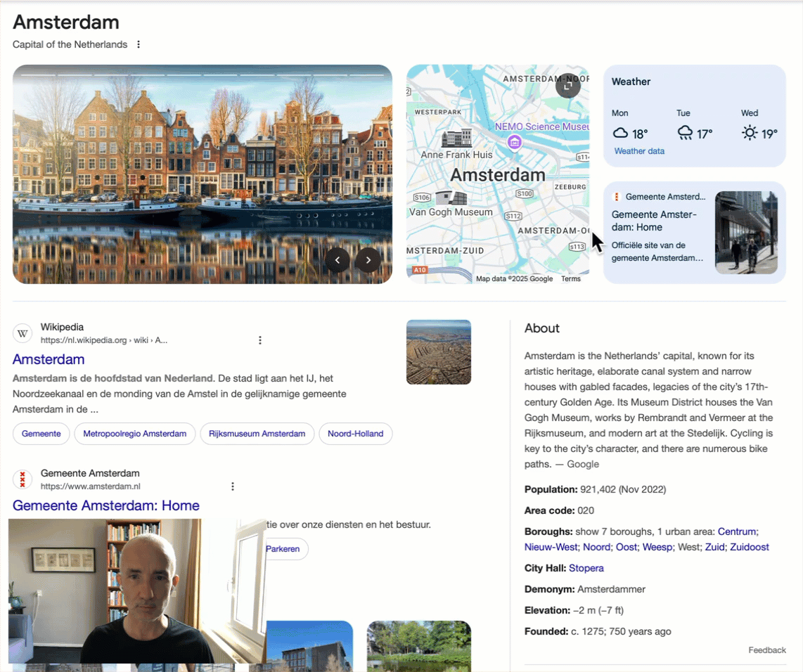Open the three-dot menu for Gemeente Amsterdam result
Viewport: 803px width, 672px height.
[233, 486]
